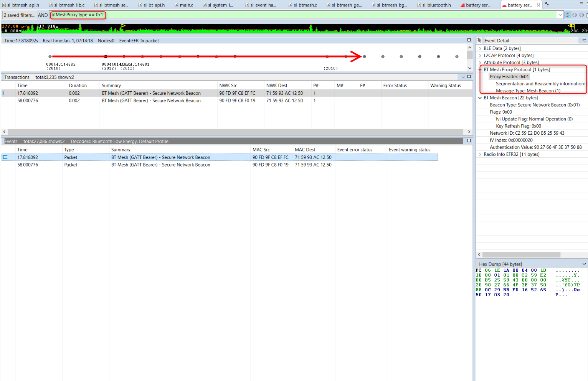Maximize the timeline pane using its square icon
The width and height of the screenshot is (588, 381).
(x=469, y=40)
